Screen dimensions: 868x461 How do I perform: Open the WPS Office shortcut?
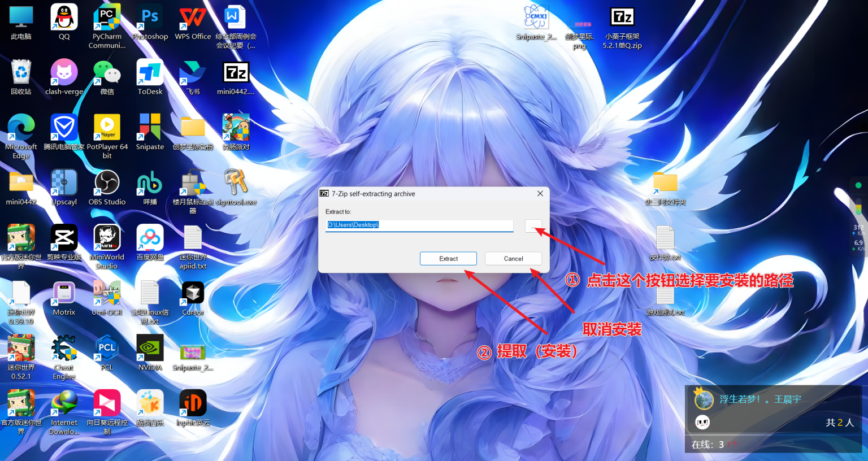point(193,23)
